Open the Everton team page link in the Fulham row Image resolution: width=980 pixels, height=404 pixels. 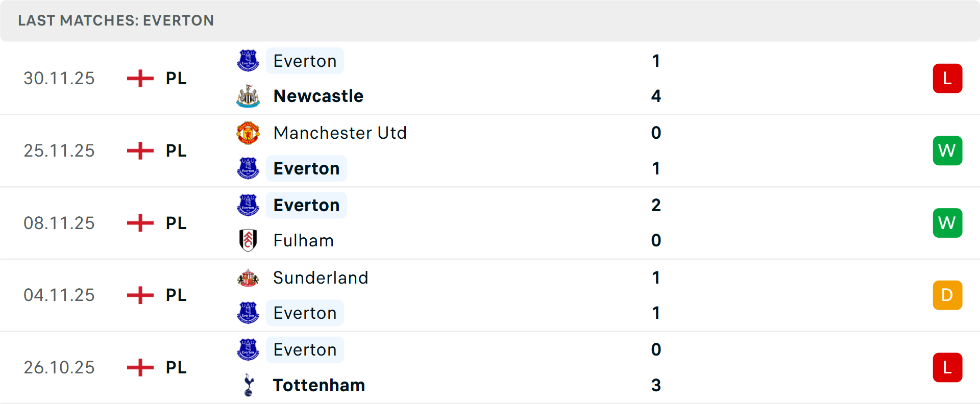coord(306,205)
